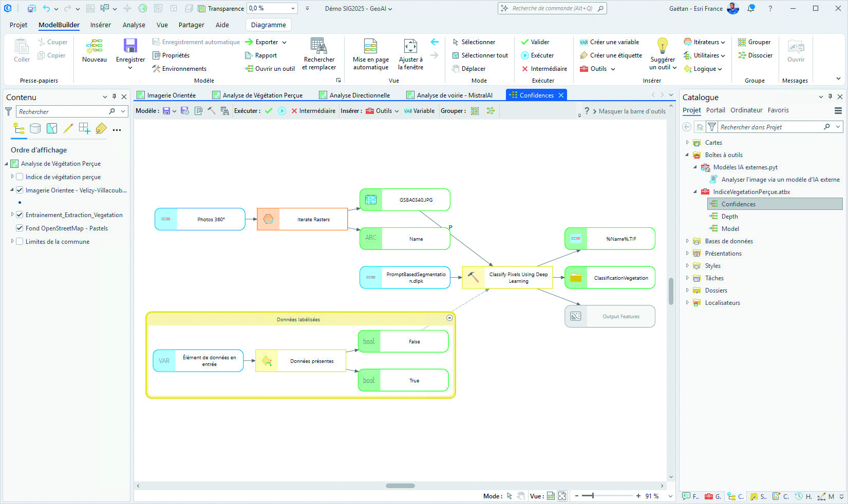Click Ajuster à la fenêtre icon
This screenshot has height=504, width=848.
point(410,53)
